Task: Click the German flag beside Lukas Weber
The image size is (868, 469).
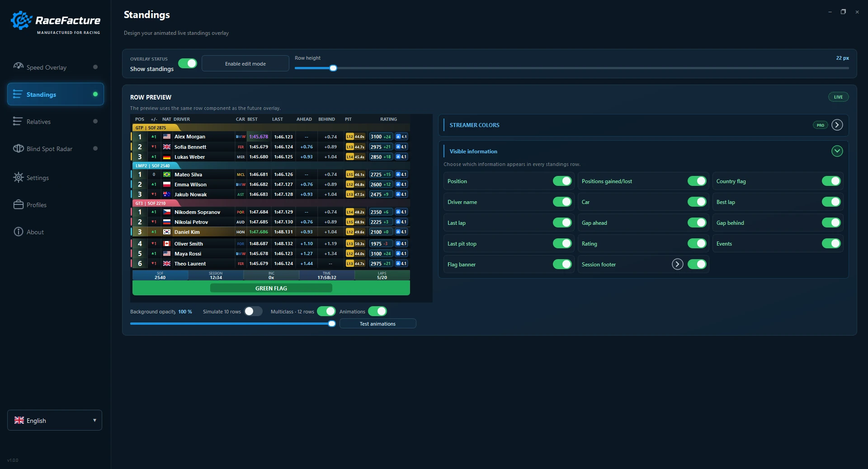Action: (x=167, y=157)
